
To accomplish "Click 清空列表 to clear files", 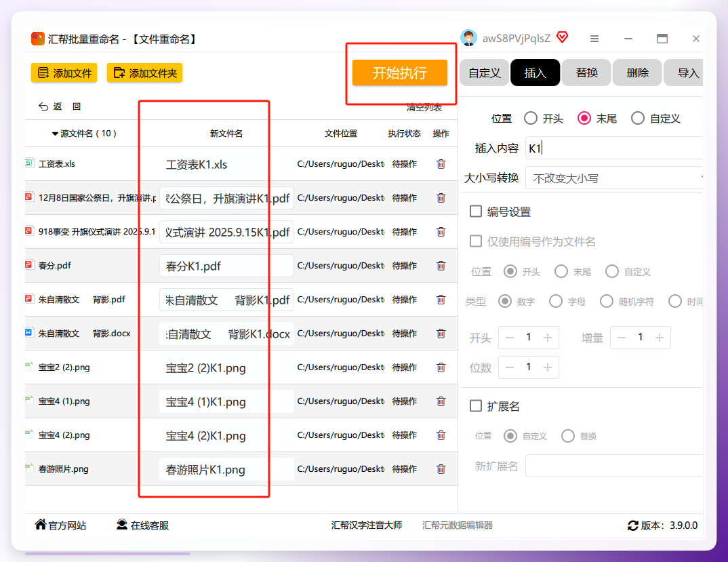I will 424,108.
